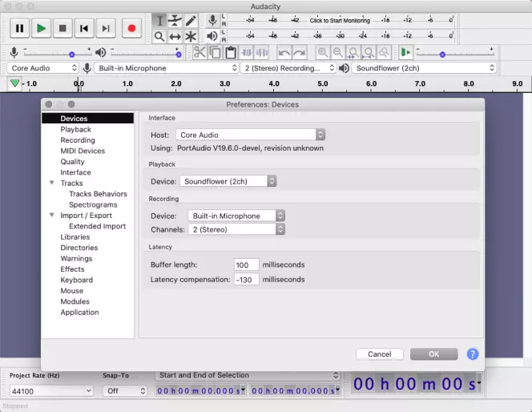532x412 pixels.
Task: Click the Zoom In icon
Action: click(x=322, y=53)
